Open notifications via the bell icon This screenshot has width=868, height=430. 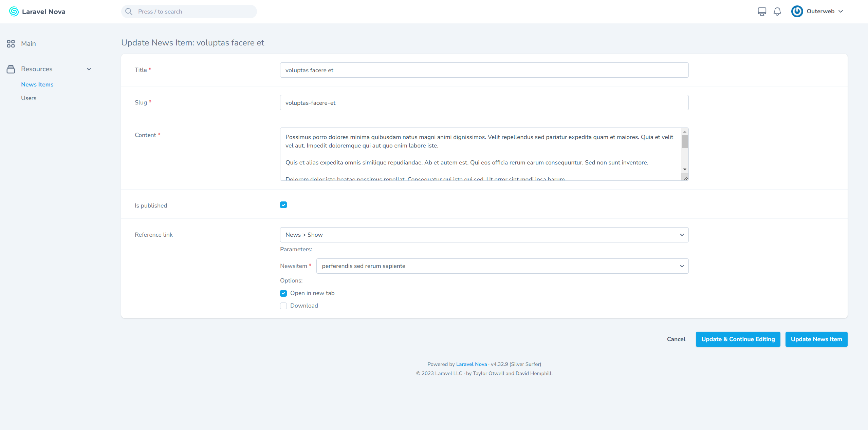click(777, 11)
